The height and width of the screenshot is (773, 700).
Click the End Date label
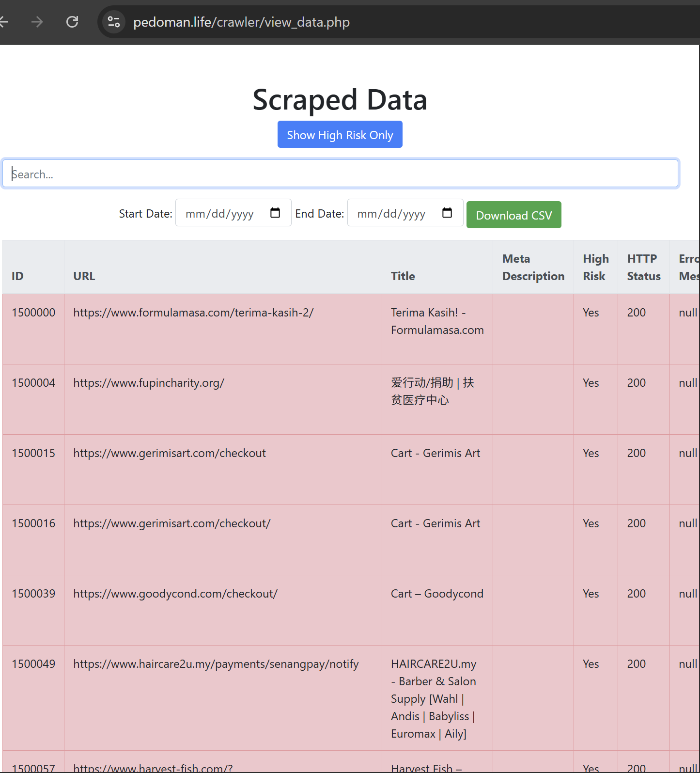(x=320, y=214)
